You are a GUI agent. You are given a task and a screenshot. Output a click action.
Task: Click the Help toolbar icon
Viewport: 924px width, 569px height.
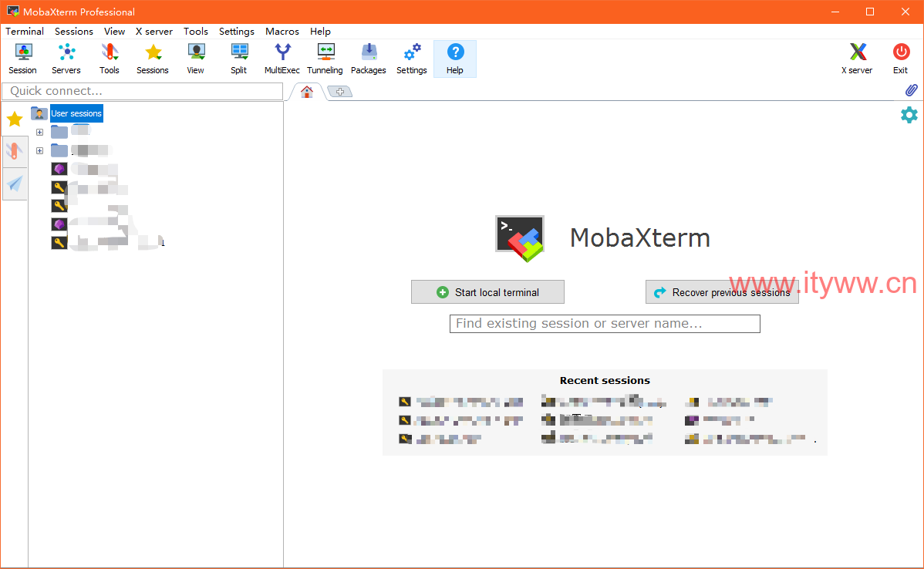(x=455, y=59)
